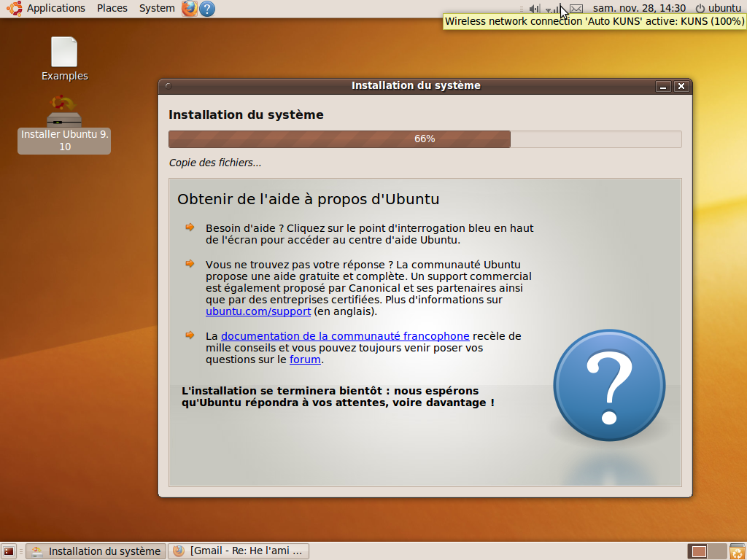The image size is (747, 560).
Task: Follow the ubuntu.com/support link
Action: (258, 311)
